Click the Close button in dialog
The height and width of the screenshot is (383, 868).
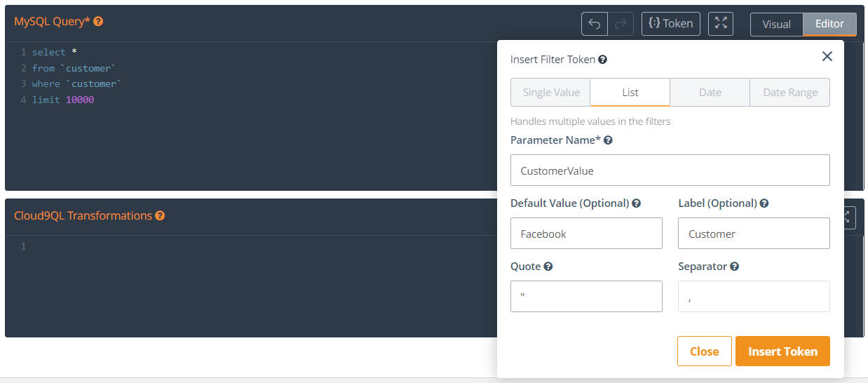click(x=704, y=351)
